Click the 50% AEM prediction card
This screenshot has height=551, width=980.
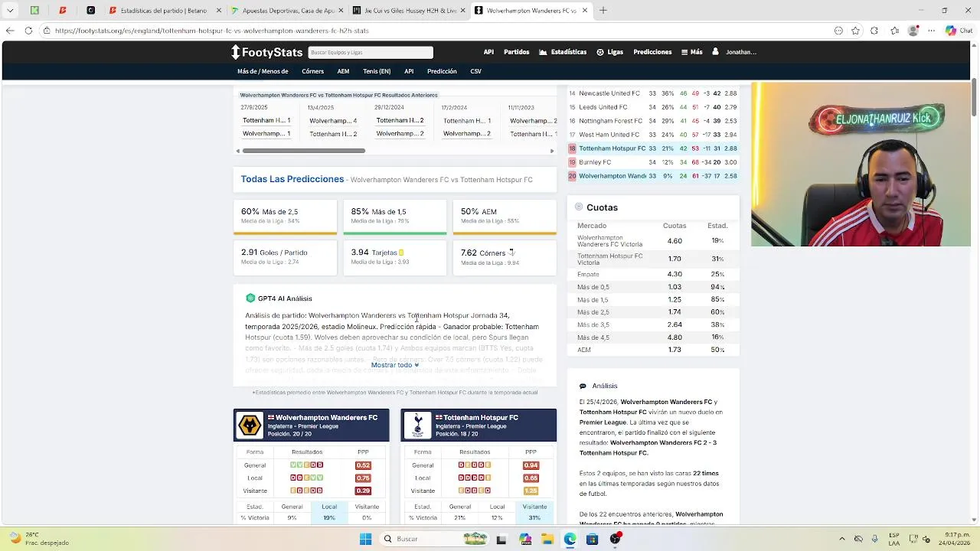point(505,217)
